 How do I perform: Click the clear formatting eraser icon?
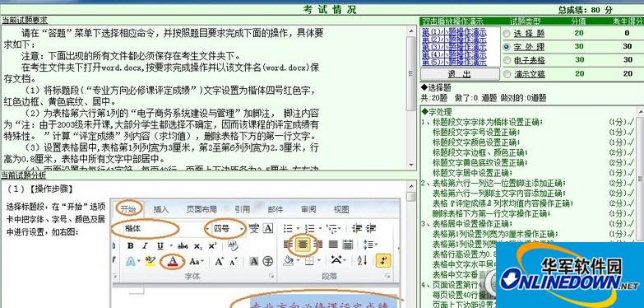click(233, 246)
